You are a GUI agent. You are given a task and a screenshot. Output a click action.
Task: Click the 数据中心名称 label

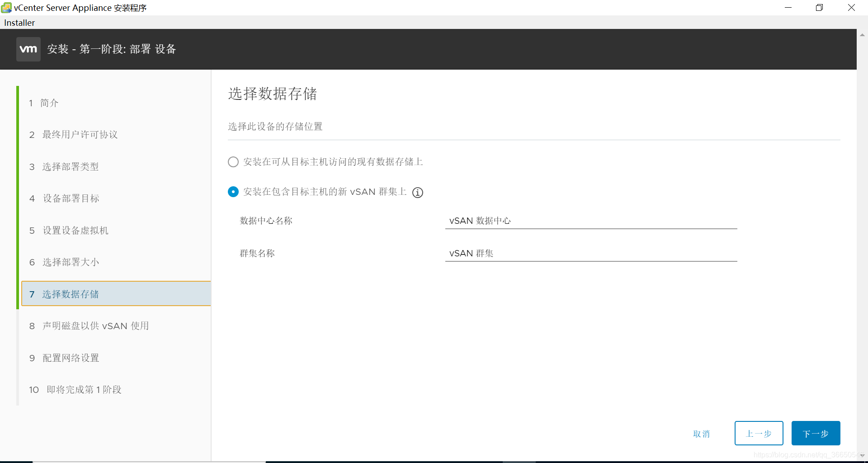point(266,221)
